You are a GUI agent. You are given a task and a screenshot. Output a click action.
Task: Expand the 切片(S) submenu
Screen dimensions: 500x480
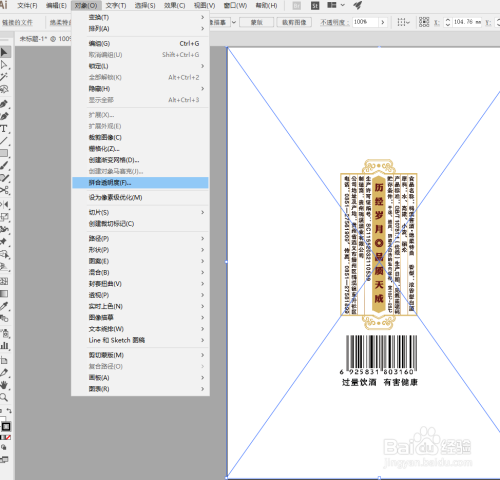click(140, 212)
